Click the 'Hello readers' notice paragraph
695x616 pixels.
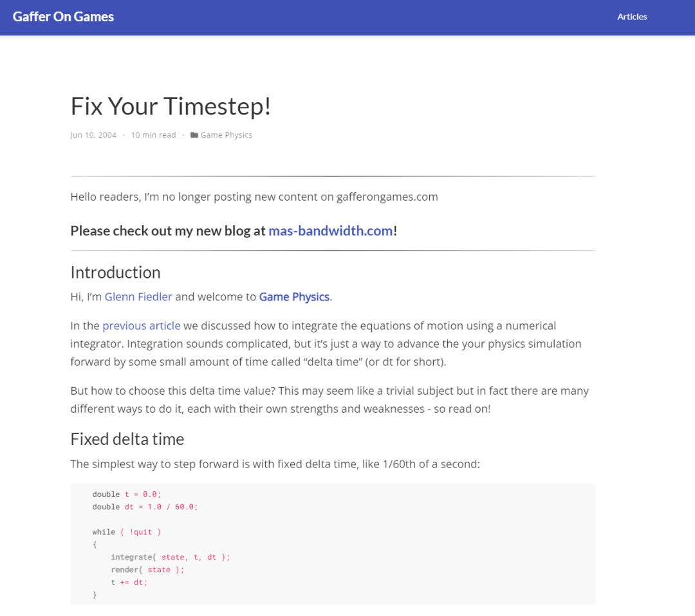tap(254, 197)
